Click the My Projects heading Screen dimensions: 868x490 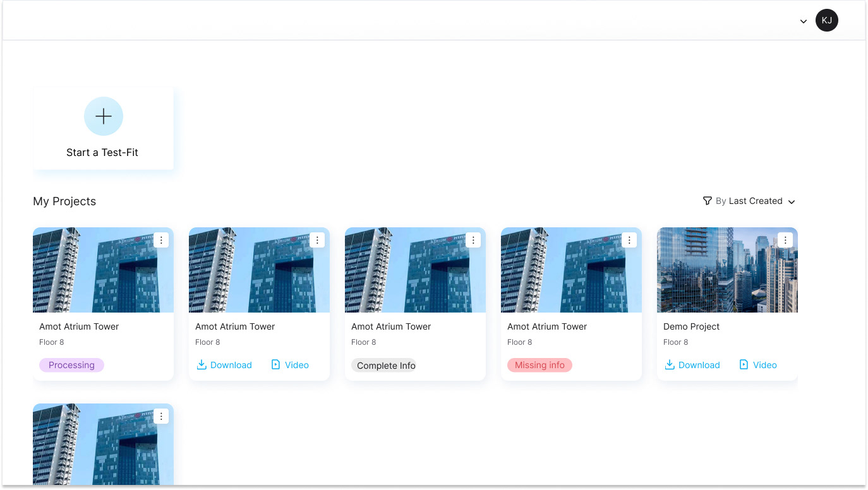[64, 201]
